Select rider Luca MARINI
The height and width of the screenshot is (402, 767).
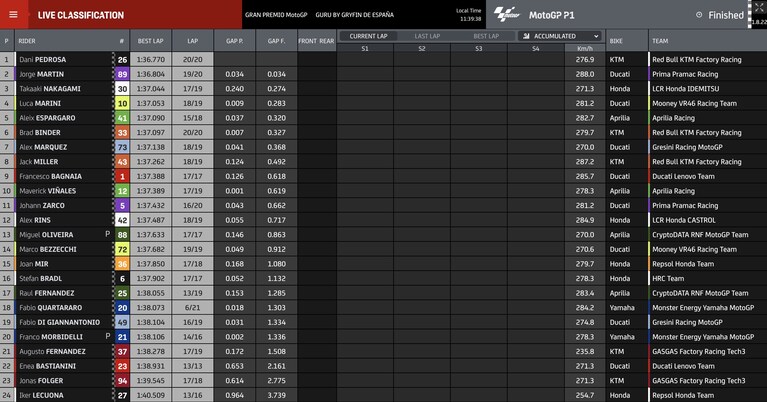coord(40,103)
